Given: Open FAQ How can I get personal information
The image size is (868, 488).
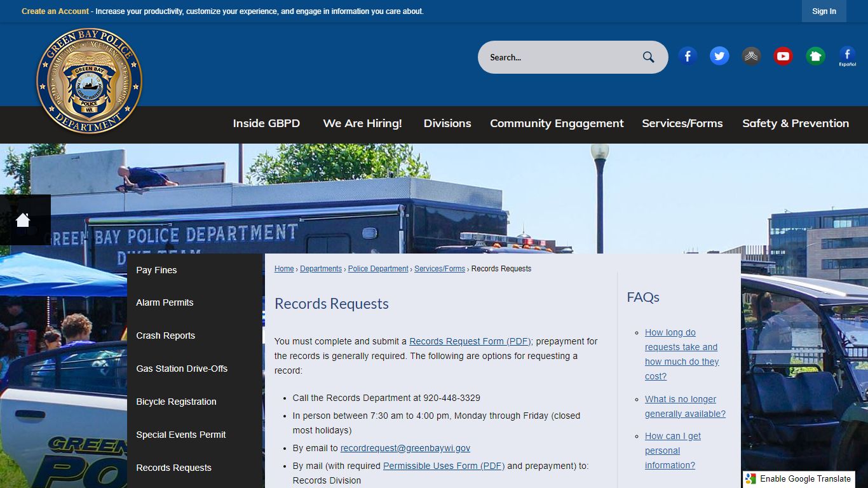Looking at the screenshot, I should pos(673,451).
